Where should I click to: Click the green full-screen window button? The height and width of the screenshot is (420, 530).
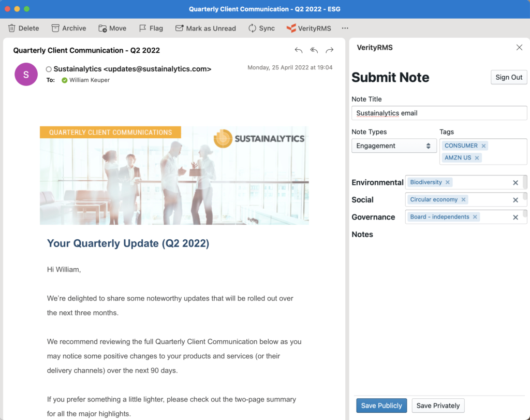pyautogui.click(x=27, y=9)
